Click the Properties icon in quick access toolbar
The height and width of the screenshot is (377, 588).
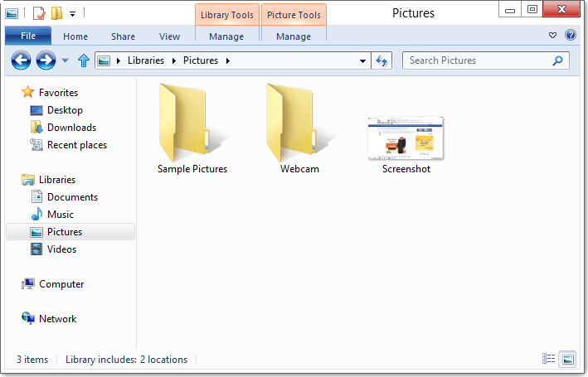tap(39, 13)
